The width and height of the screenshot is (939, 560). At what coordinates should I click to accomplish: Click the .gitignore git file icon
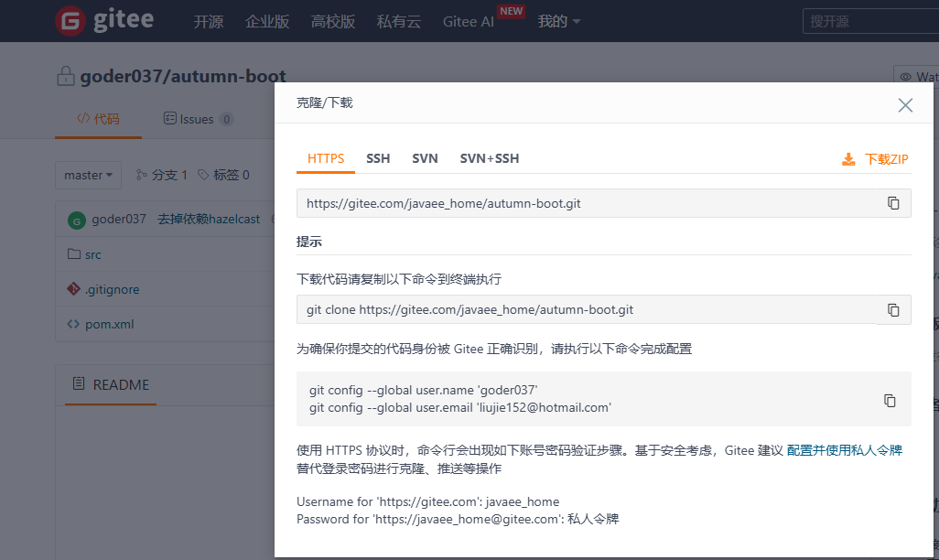pyautogui.click(x=73, y=288)
